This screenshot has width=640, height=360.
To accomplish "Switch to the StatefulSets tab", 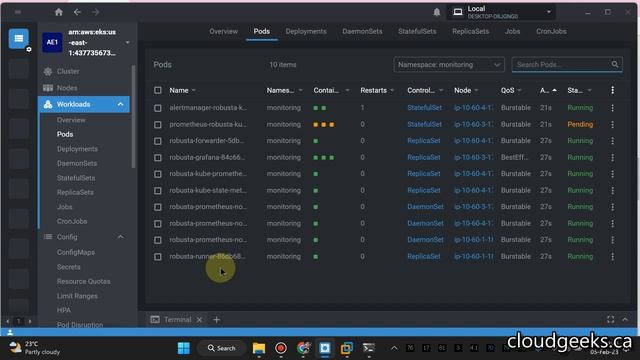I will [x=417, y=31].
